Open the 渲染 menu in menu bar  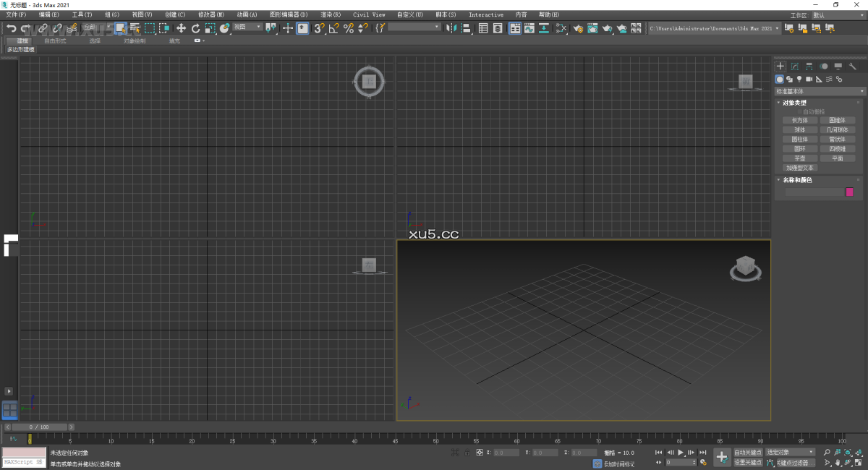[331, 14]
